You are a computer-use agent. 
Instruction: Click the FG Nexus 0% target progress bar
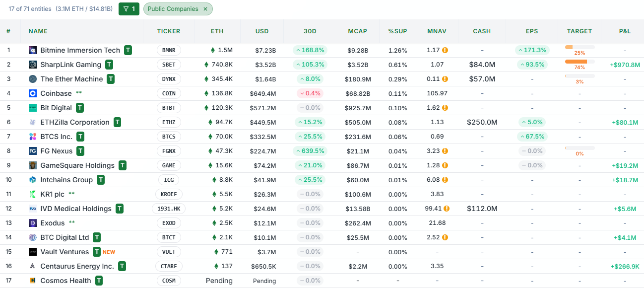(x=580, y=148)
